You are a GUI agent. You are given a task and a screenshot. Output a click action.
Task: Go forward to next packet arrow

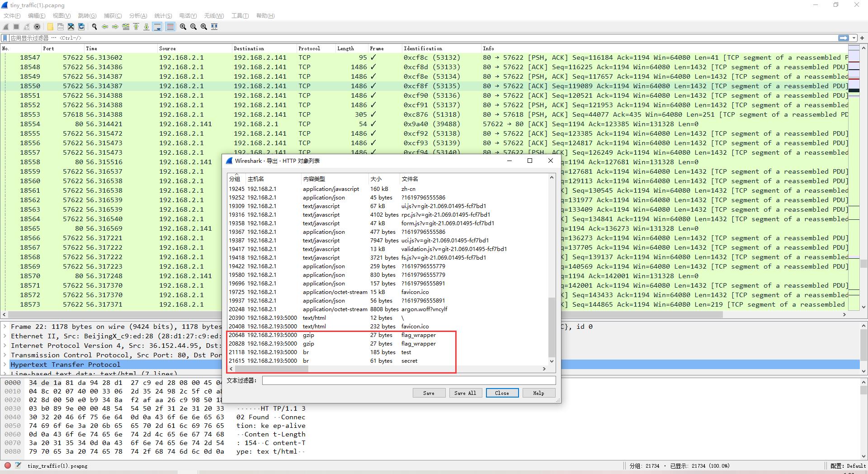[x=115, y=27]
